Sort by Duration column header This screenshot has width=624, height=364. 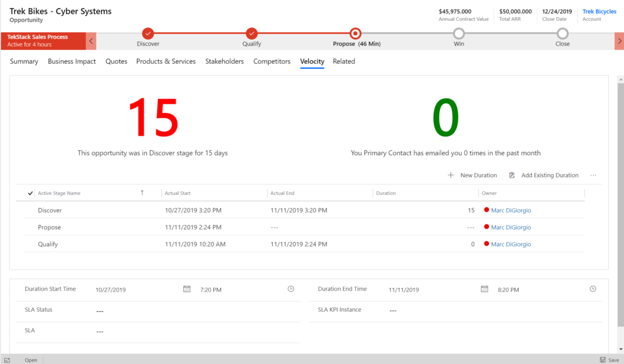coord(386,193)
